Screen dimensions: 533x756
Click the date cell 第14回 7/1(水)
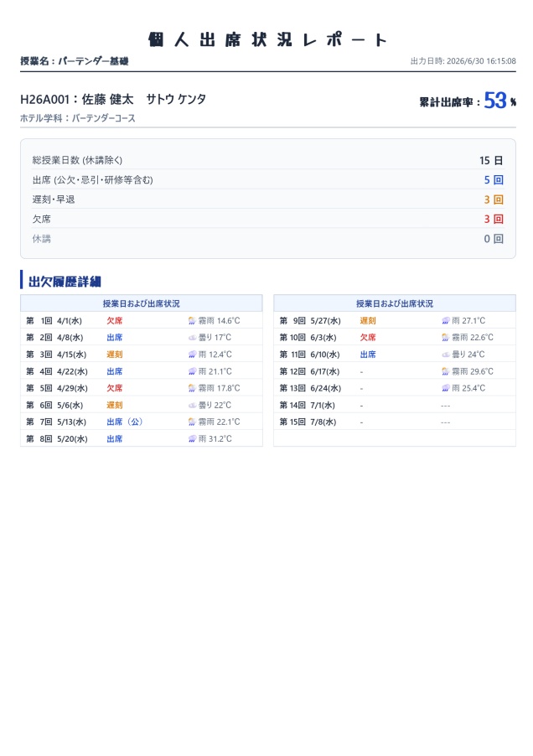[x=307, y=405]
